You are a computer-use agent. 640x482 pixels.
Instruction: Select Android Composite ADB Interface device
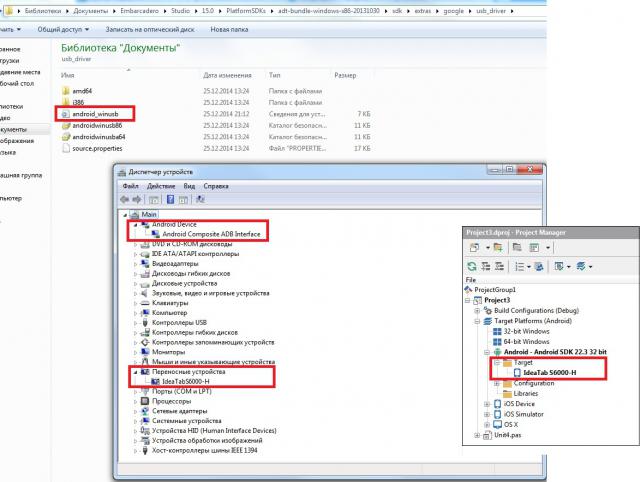click(x=211, y=234)
